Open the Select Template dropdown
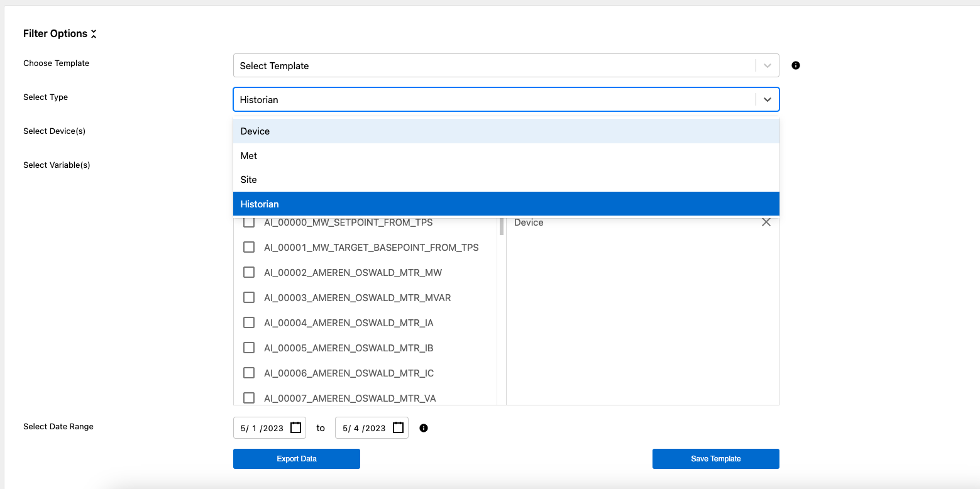 click(x=506, y=65)
